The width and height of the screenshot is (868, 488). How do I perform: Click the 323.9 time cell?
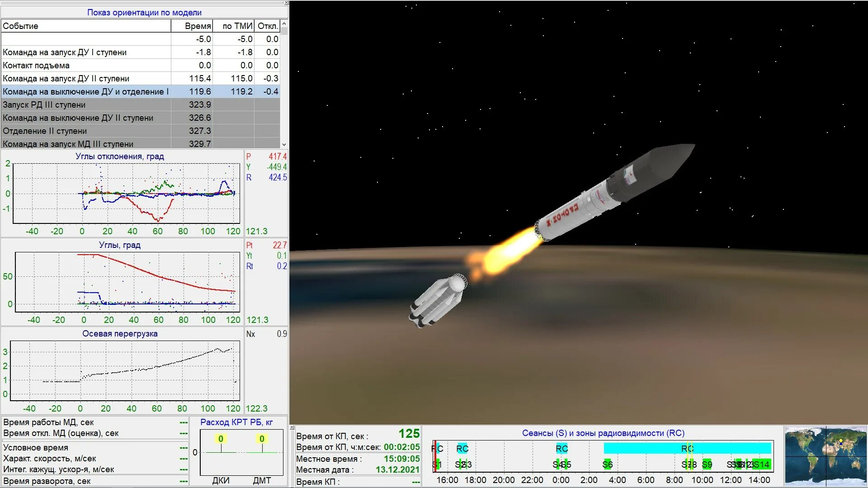tap(192, 104)
